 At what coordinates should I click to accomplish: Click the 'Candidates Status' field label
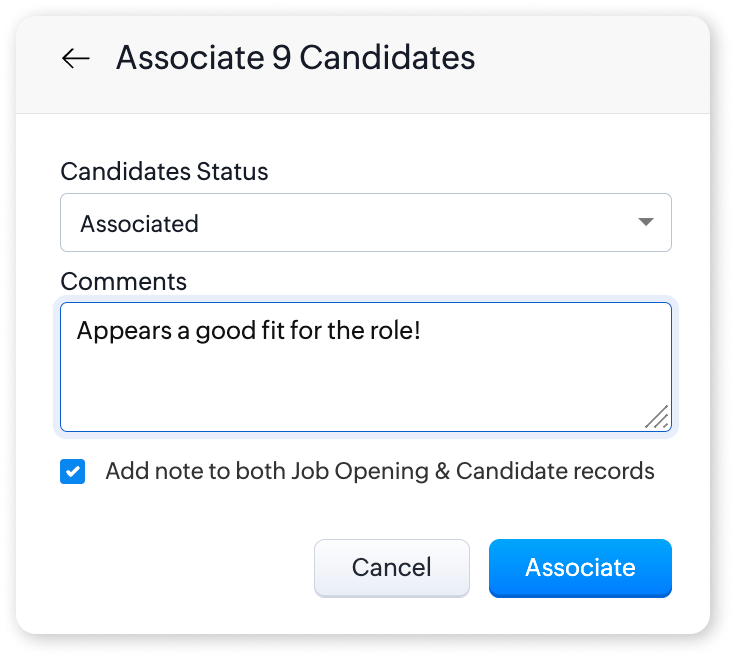(x=164, y=172)
